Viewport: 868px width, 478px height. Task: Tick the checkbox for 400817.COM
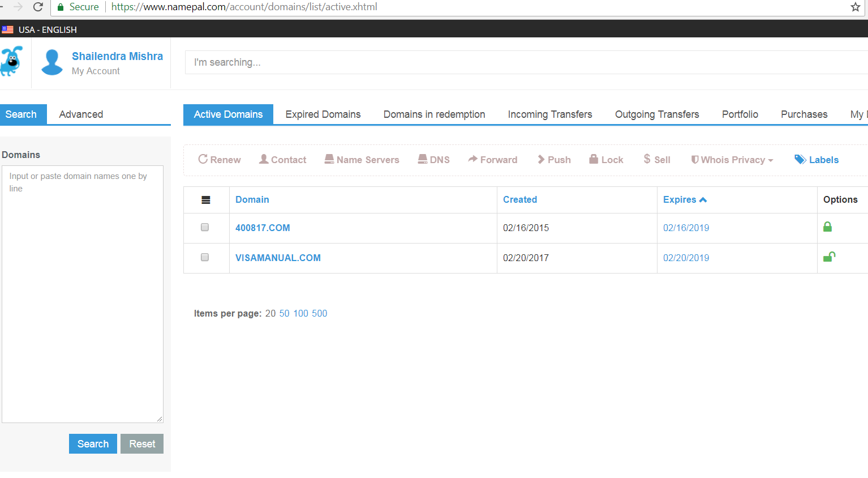pos(205,227)
